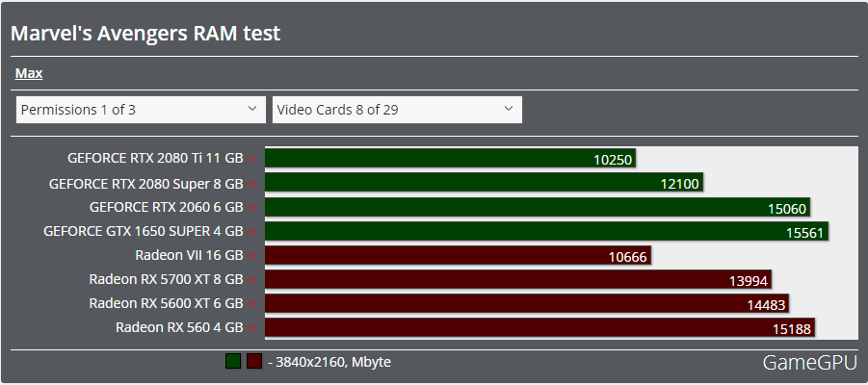Click the GEFORCE GTX 1650 SUPER 4 GB label
Viewport: 868px width, 385px height.
(144, 231)
